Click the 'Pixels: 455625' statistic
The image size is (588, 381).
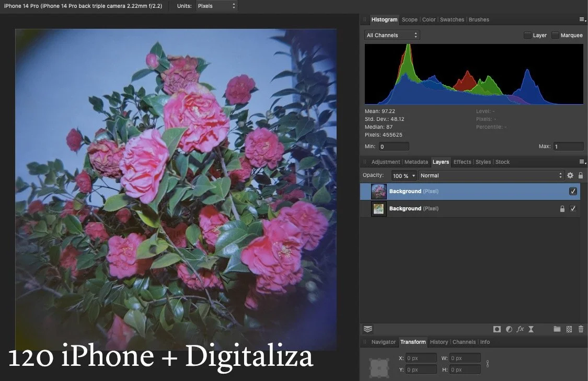coord(384,135)
